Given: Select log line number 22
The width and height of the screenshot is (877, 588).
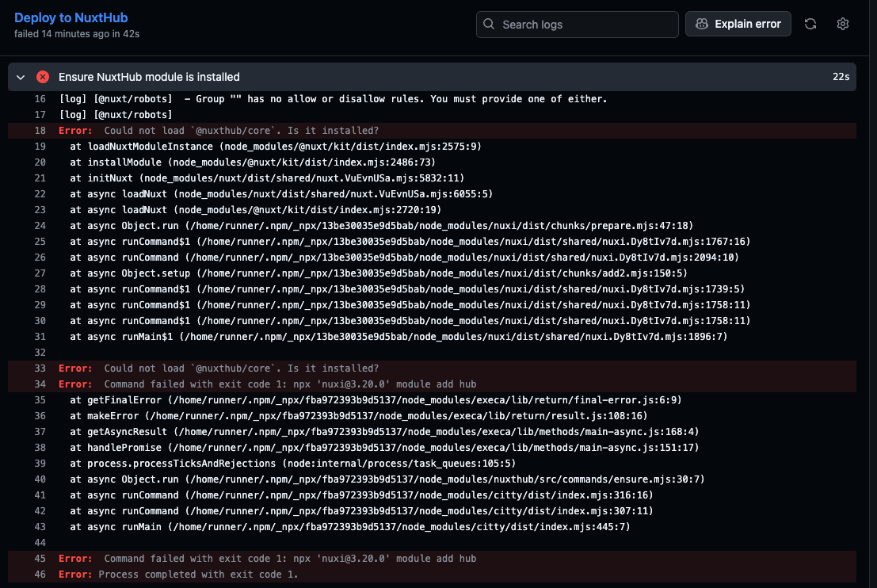Looking at the screenshot, I should pyautogui.click(x=40, y=194).
